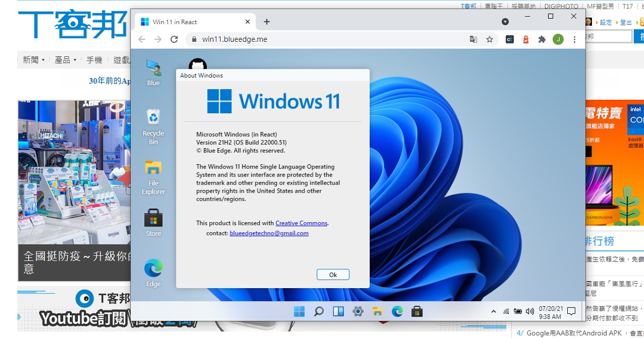Click the T客邦 site logo
Screen dimensions: 644x338
(74, 25)
